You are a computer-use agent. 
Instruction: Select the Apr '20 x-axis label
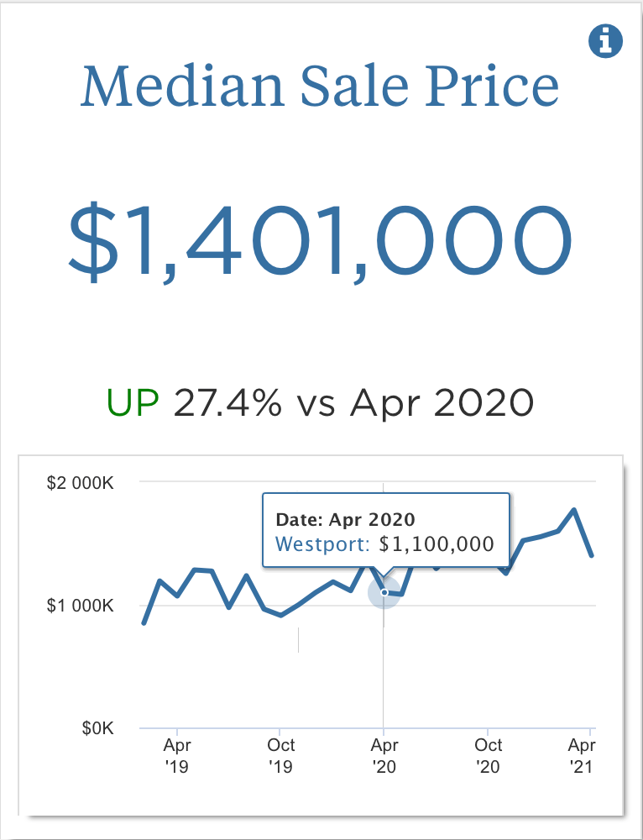coord(384,755)
